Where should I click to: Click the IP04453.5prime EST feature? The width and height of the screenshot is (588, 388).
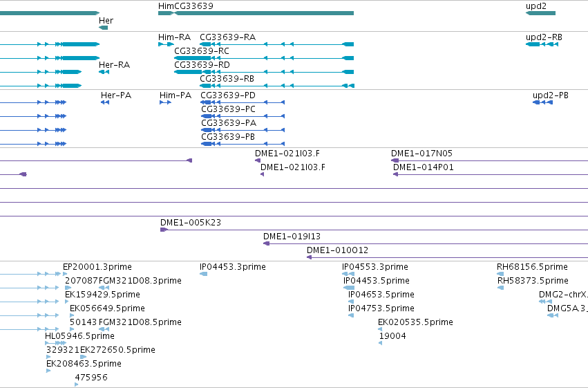pos(349,288)
